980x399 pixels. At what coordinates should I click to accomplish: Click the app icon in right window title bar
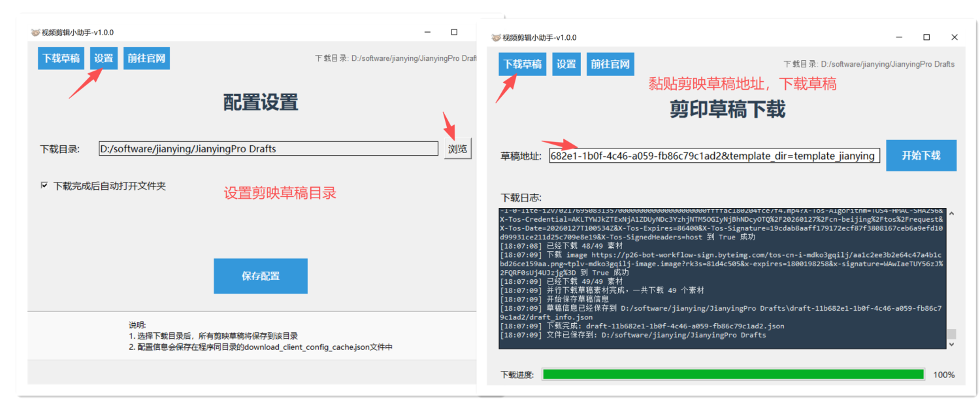click(x=497, y=37)
